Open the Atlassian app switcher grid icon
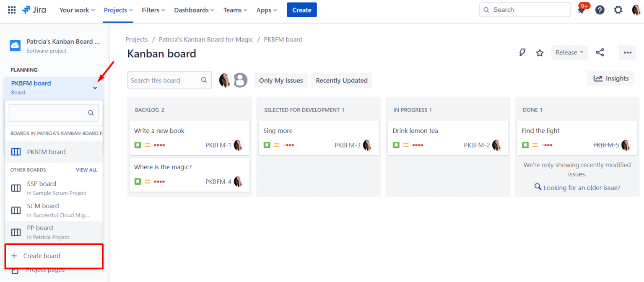The height and width of the screenshot is (282, 644). (11, 10)
